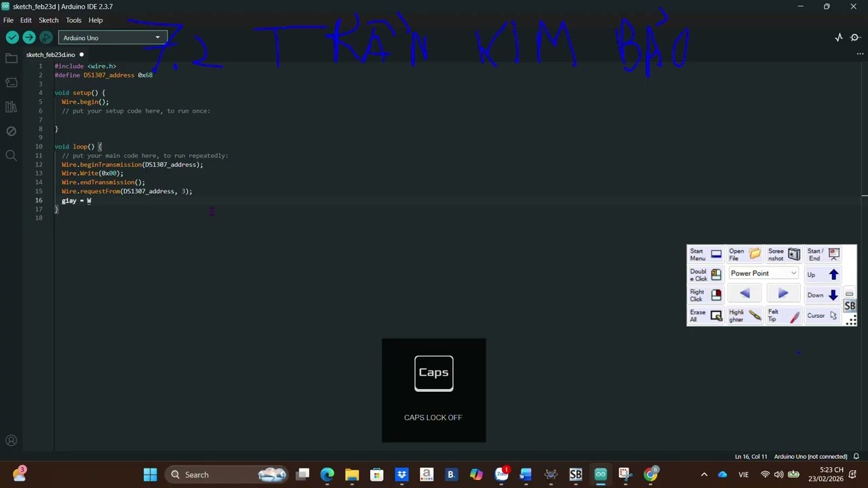Open the Arduino Uno board selector
This screenshot has height=488, width=868.
point(112,38)
